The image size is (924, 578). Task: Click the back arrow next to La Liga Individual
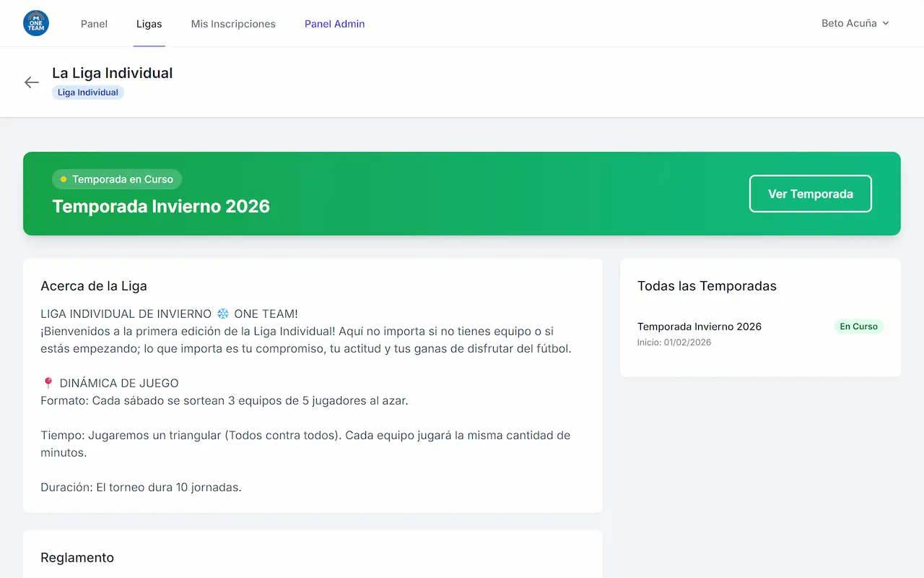coord(31,82)
